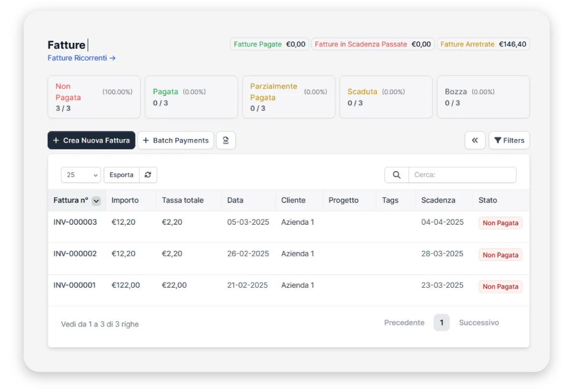576x392 pixels.
Task: Click the magnifying glass search icon
Action: pyautogui.click(x=397, y=175)
